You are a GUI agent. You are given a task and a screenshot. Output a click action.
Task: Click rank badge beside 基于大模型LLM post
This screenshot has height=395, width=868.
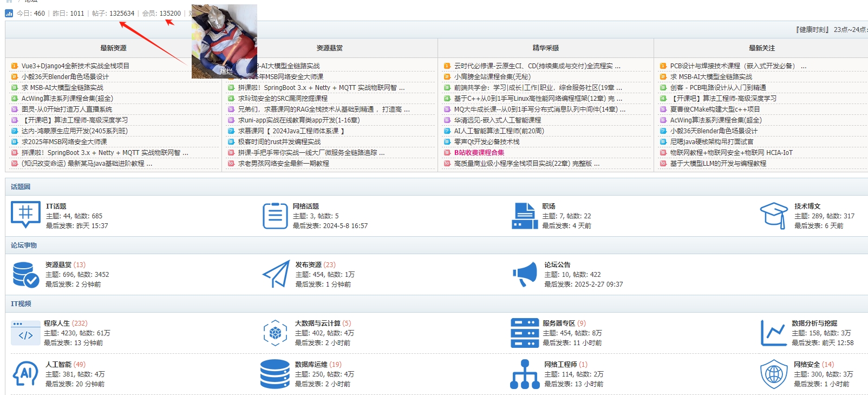click(663, 163)
